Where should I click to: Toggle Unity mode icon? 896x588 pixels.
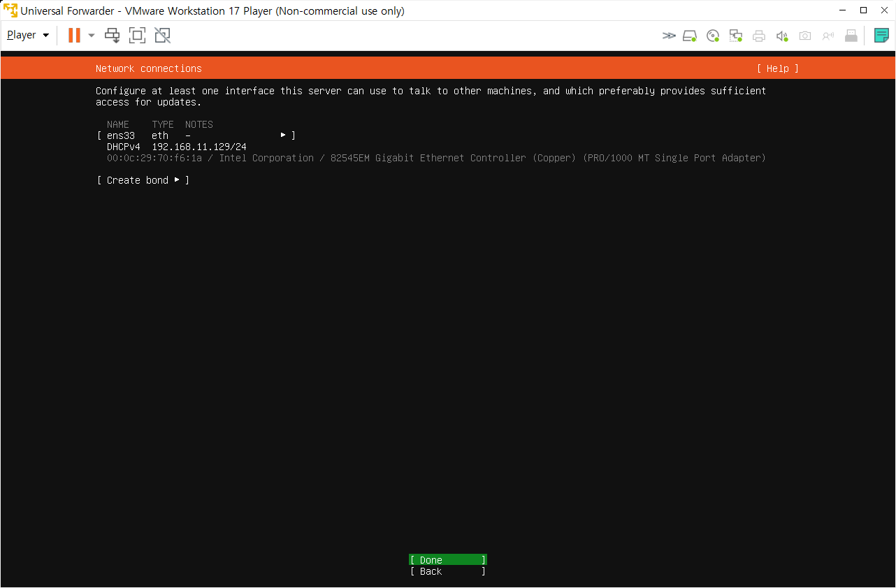pos(162,35)
